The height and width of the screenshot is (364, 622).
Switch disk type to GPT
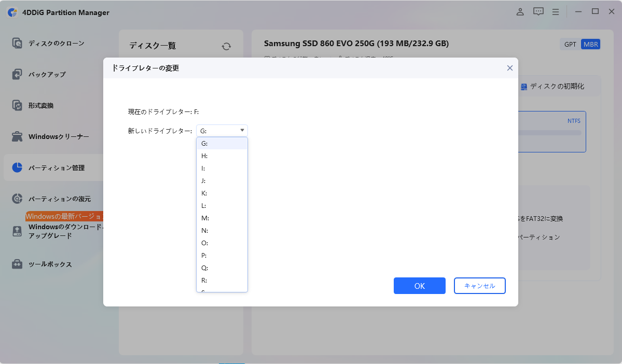[571, 44]
